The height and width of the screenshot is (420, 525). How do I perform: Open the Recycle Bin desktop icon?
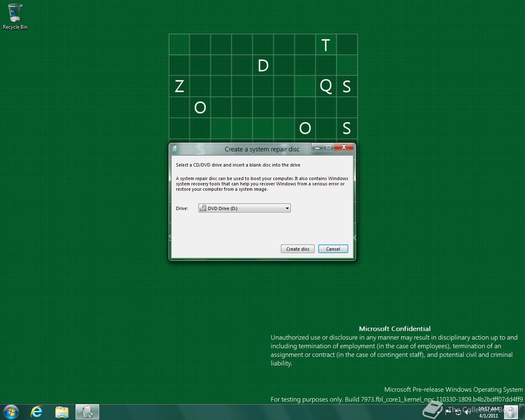click(x=15, y=17)
